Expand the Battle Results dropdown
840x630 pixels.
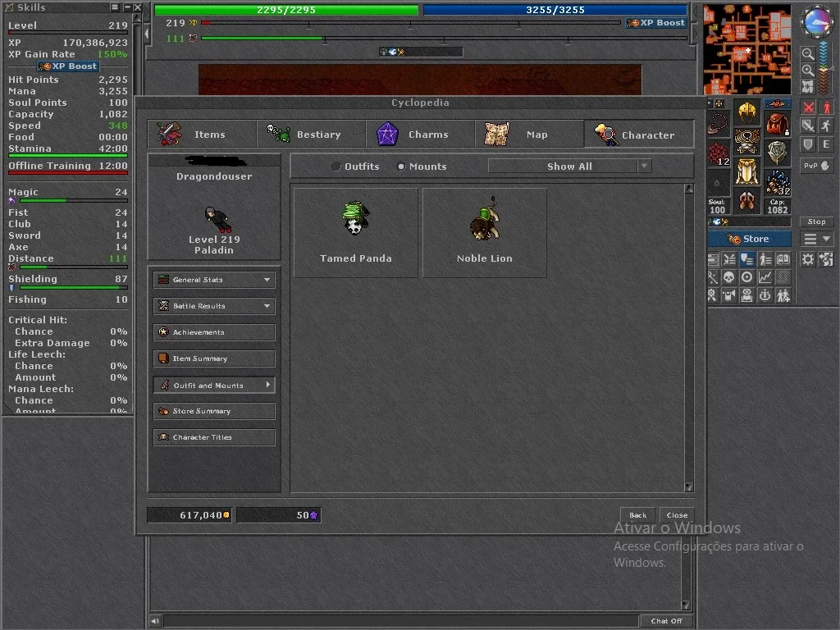pos(214,306)
